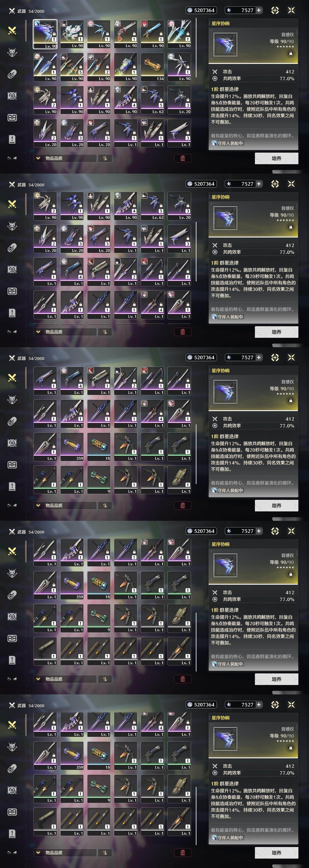Screen dimensions: 309x868
Task: Click the plus icon beside 7527 in topmost panel
Action: 259,10
